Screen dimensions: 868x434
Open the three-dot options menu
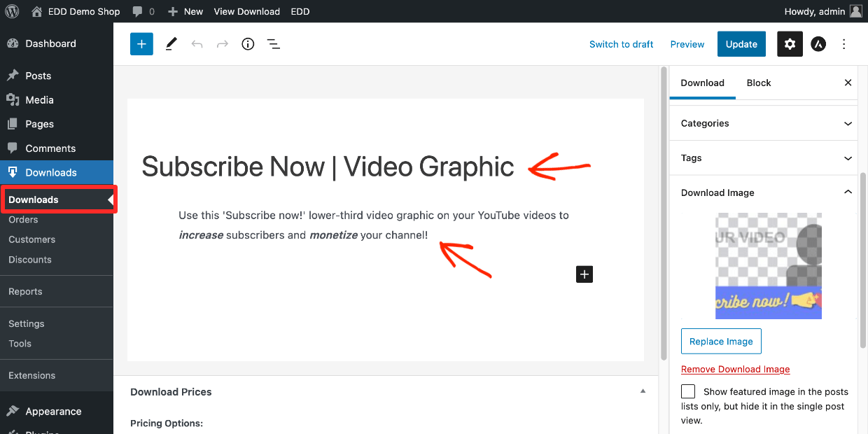(x=844, y=43)
